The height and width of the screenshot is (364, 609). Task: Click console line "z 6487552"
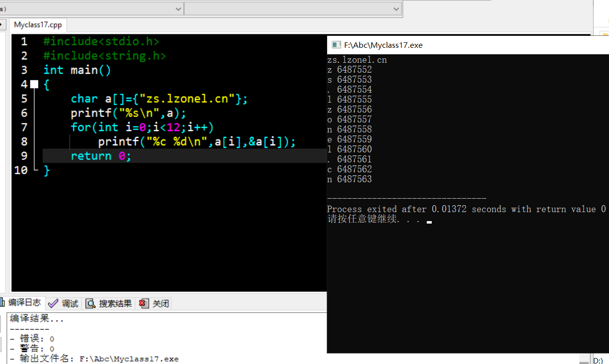click(350, 70)
